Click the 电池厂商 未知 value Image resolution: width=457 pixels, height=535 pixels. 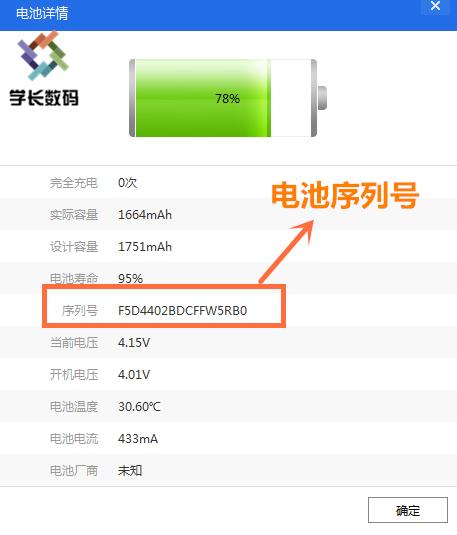(x=130, y=471)
